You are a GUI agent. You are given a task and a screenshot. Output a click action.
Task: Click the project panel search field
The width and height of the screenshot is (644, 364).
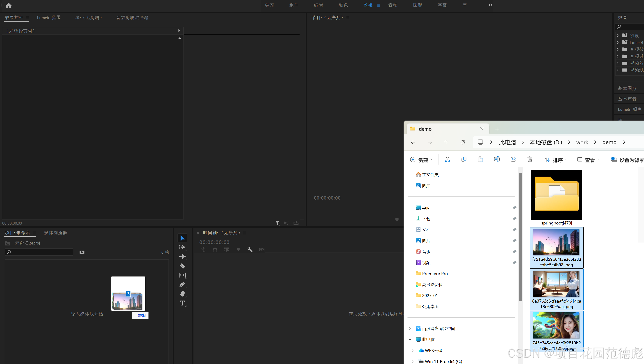coord(39,252)
